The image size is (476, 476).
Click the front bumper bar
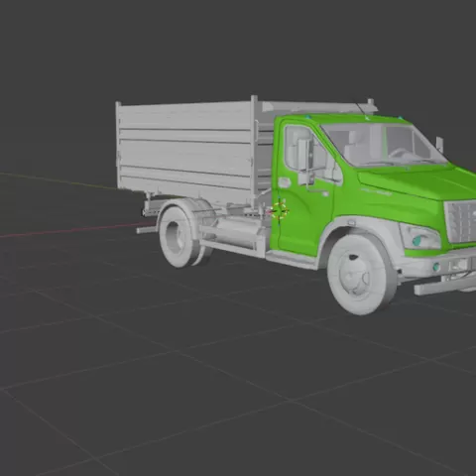pos(444,287)
